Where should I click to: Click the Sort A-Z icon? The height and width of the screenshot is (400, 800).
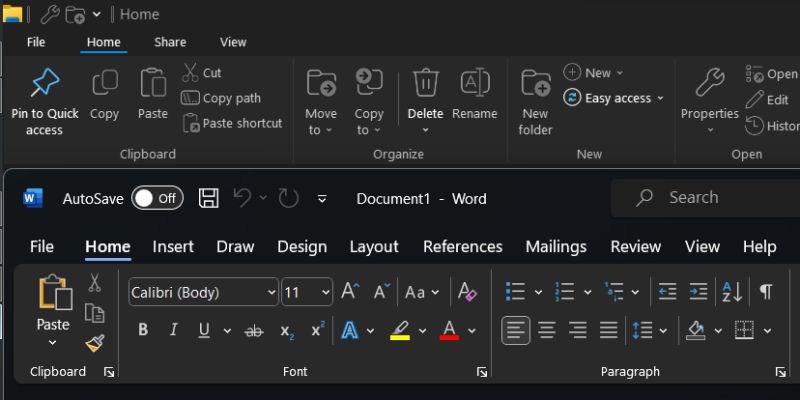click(x=732, y=292)
